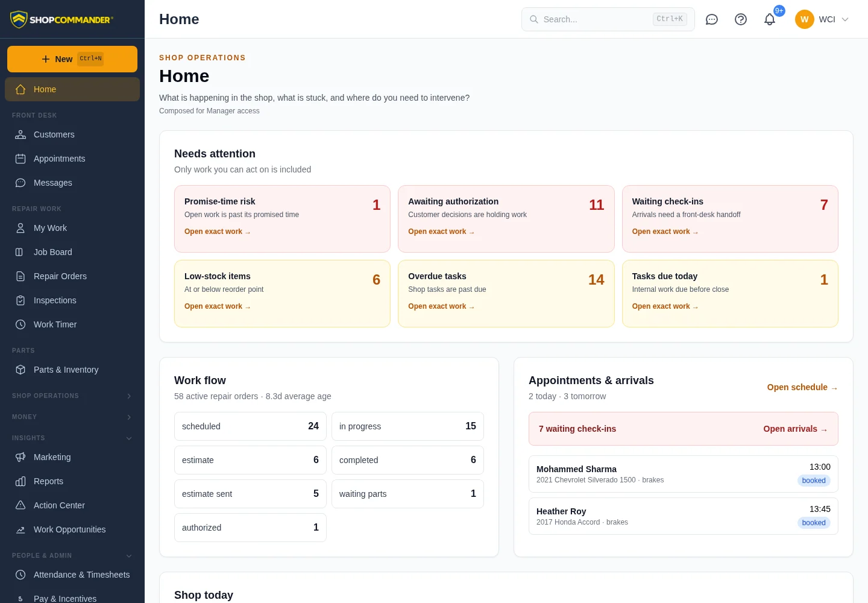Screen dimensions: 868x603
Task: Expand the Money sidebar section
Action: click(72, 417)
